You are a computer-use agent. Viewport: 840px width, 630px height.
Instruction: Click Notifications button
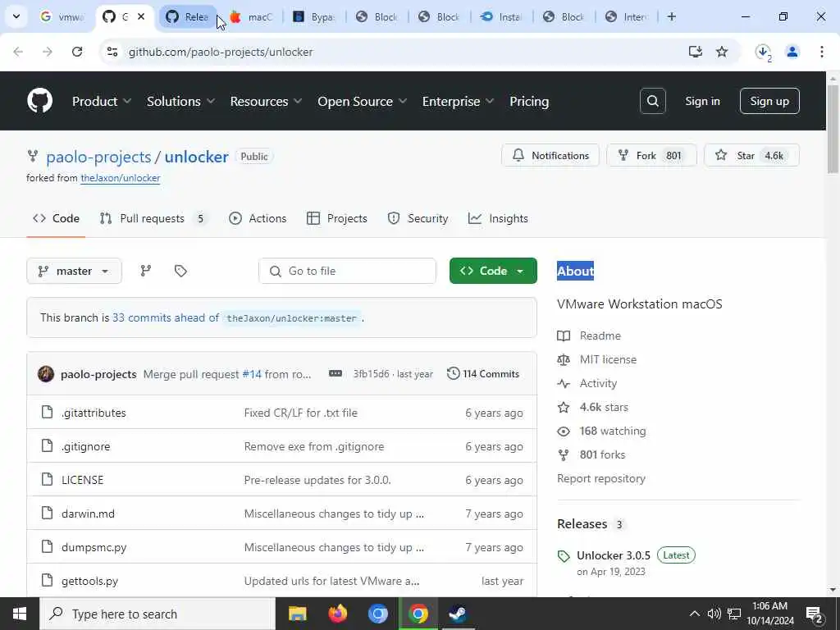550,155
